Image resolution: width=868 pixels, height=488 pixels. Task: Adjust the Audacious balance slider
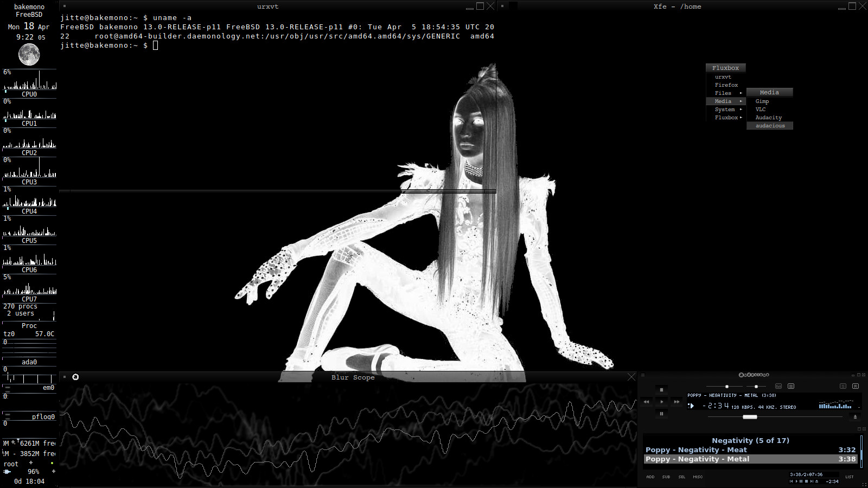click(756, 387)
